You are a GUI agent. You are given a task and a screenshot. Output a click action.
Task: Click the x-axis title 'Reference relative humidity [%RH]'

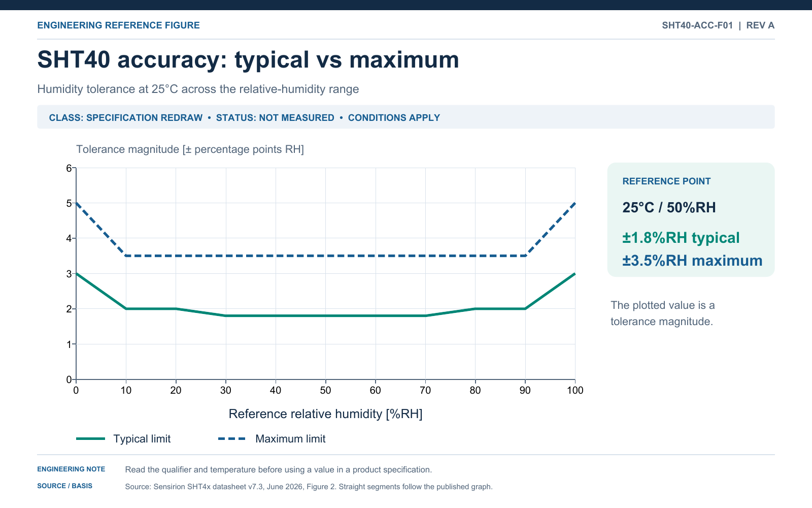point(325,414)
